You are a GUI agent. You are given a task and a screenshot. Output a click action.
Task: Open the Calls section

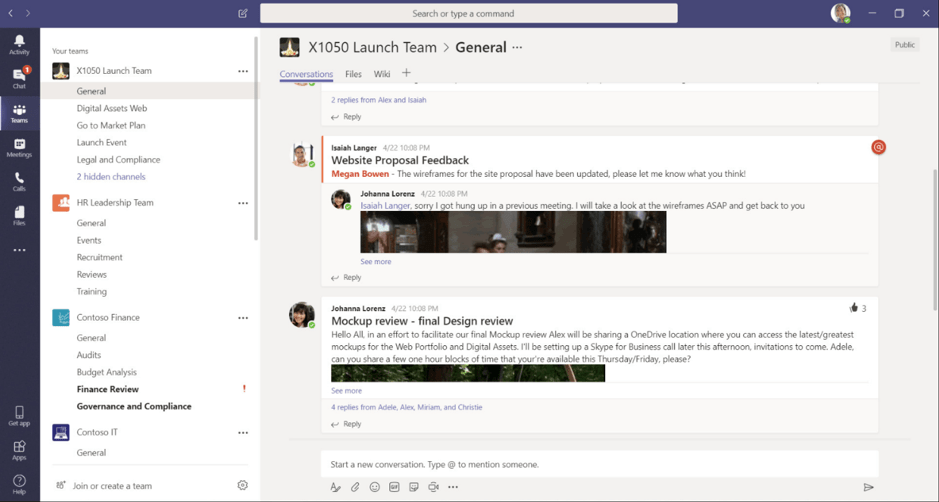19,181
